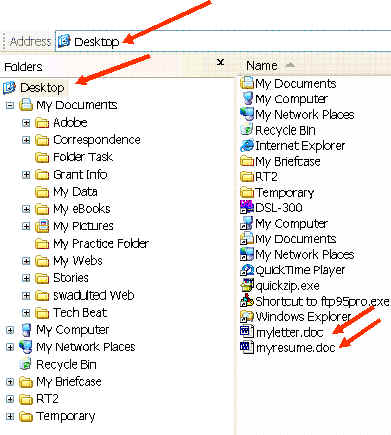Close the Folders pane

coord(220,62)
